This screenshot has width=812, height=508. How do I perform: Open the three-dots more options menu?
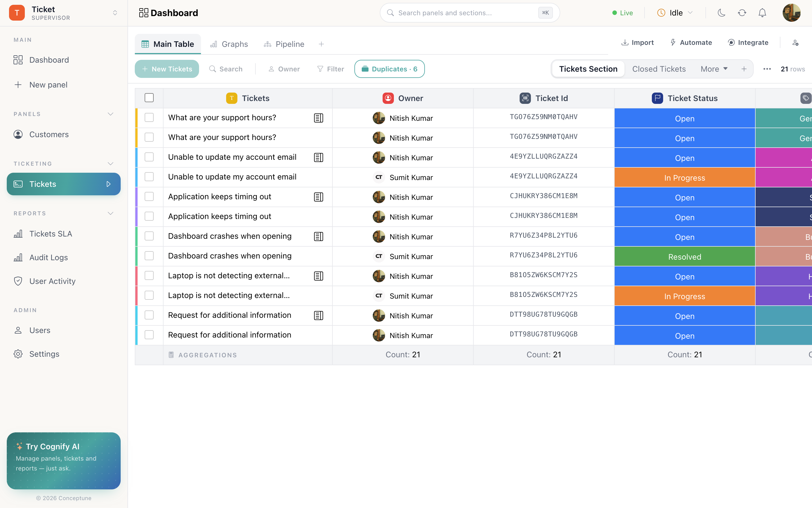tap(767, 69)
